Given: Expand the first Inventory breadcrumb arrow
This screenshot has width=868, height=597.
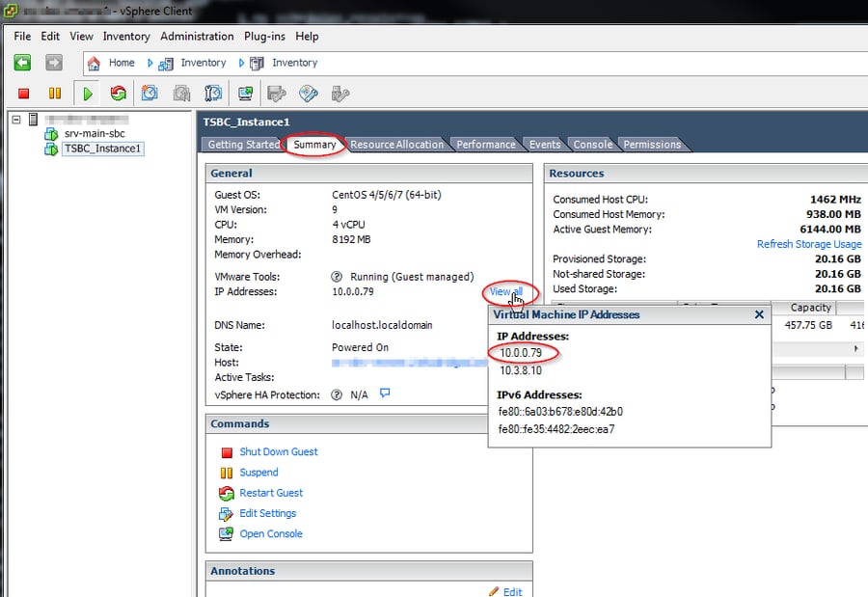Looking at the screenshot, I should (x=149, y=63).
